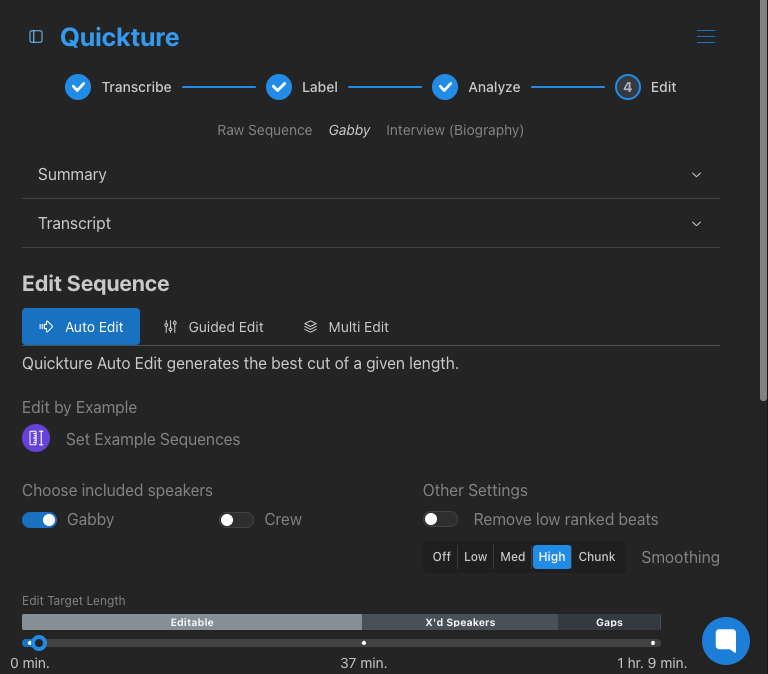Click the Raw Sequence label
The width and height of the screenshot is (768, 674).
(x=264, y=130)
